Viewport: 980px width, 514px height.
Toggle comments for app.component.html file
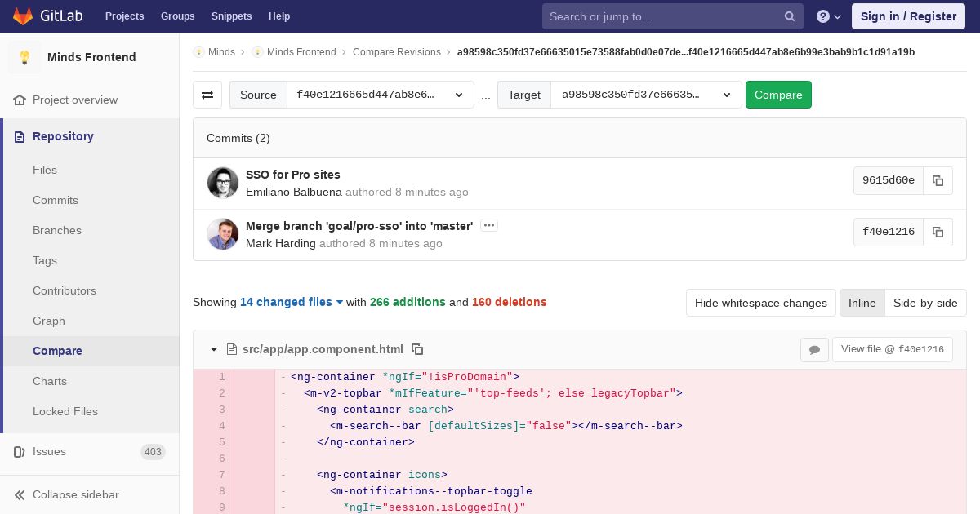tap(814, 349)
